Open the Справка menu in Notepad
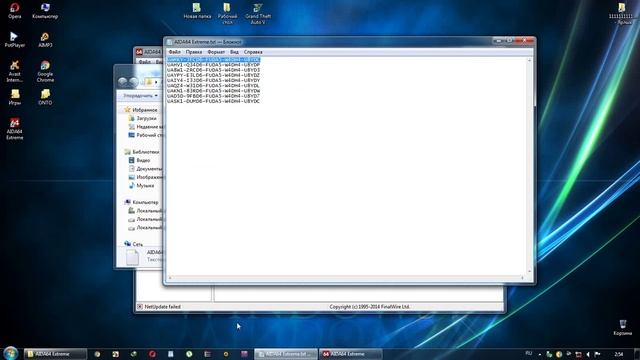This screenshot has width=640, height=360. [253, 52]
